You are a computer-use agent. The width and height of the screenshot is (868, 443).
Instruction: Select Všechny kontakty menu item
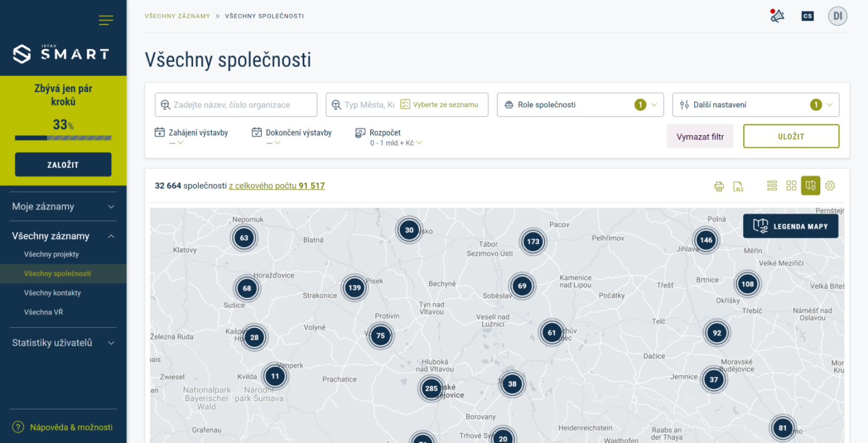(x=53, y=293)
